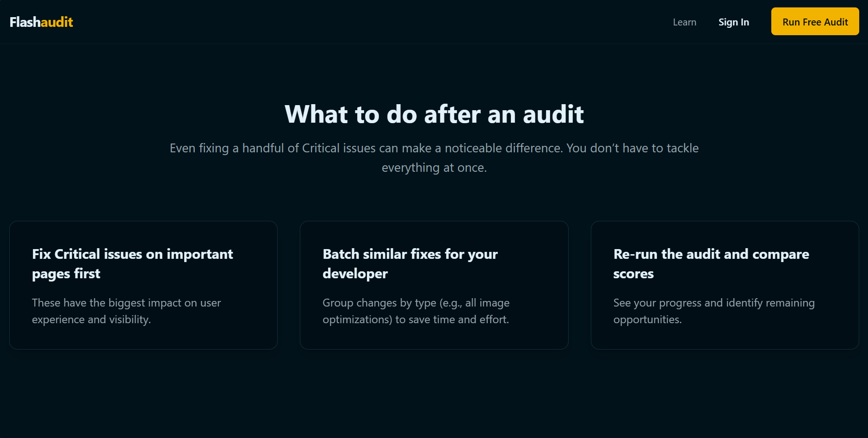Select the 'Batch similar fixes' card

434,285
